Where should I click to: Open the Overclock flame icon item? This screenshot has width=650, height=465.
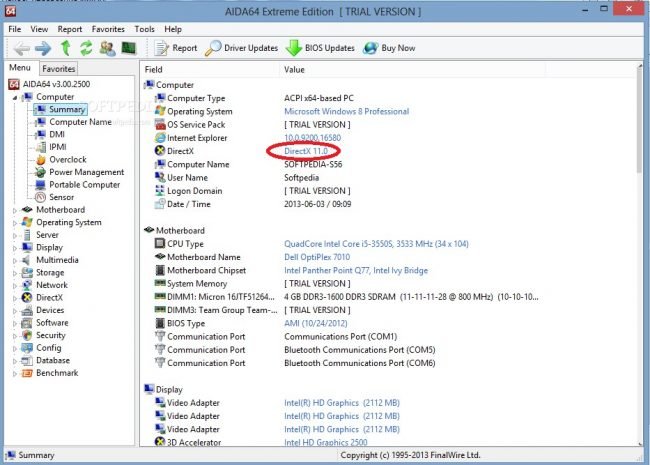pyautogui.click(x=40, y=159)
